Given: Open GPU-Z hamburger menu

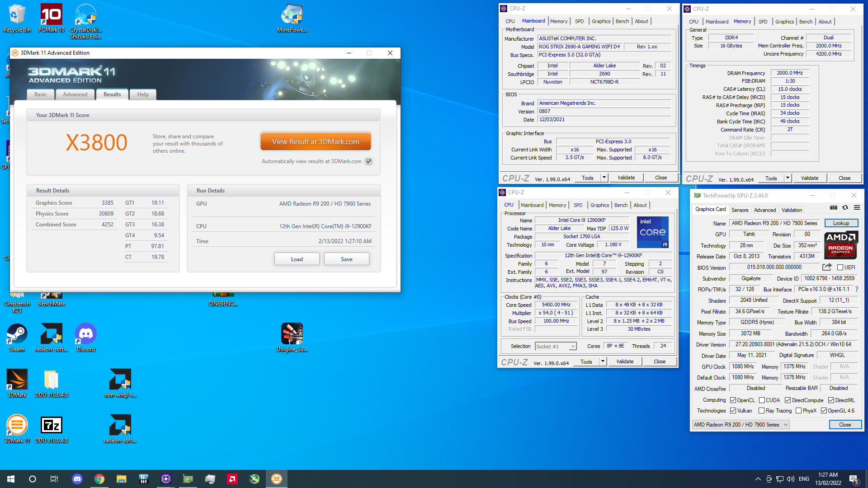Looking at the screenshot, I should [x=857, y=208].
